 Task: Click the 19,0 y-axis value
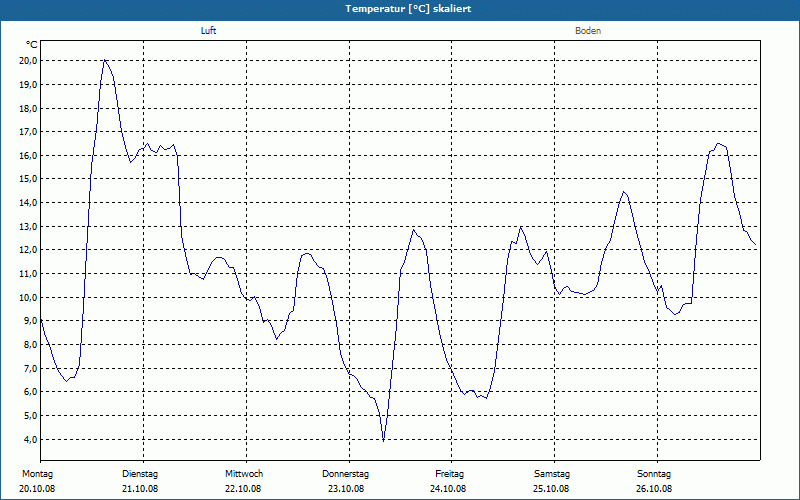[29, 84]
